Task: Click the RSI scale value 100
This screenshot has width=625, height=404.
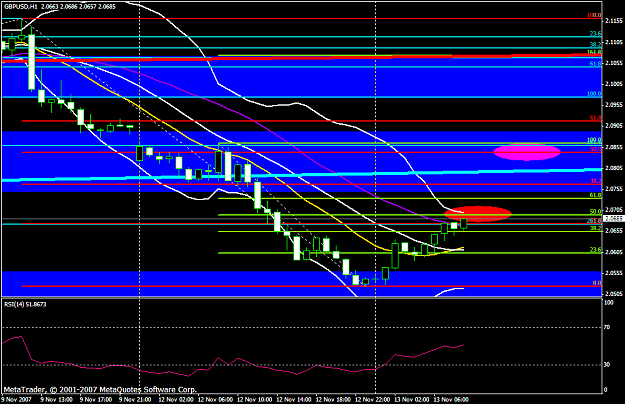Action: click(609, 303)
